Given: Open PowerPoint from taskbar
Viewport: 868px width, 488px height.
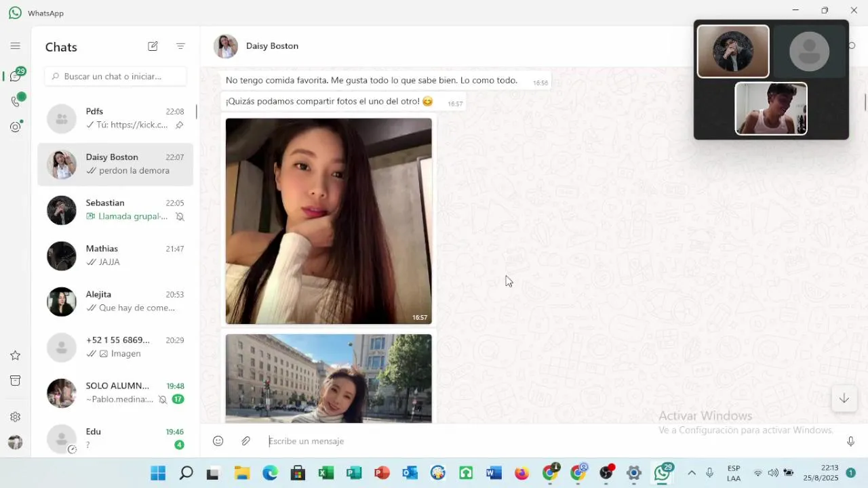Looking at the screenshot, I should pos(382,473).
